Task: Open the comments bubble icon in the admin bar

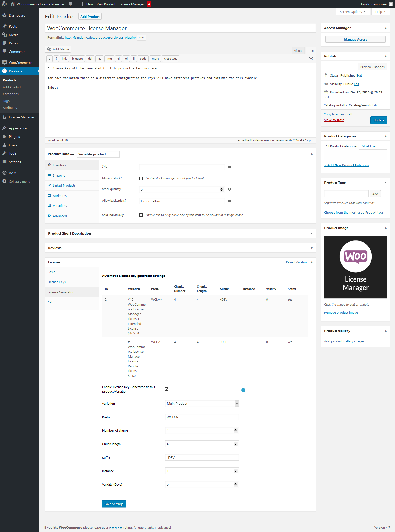Action: (71, 4)
